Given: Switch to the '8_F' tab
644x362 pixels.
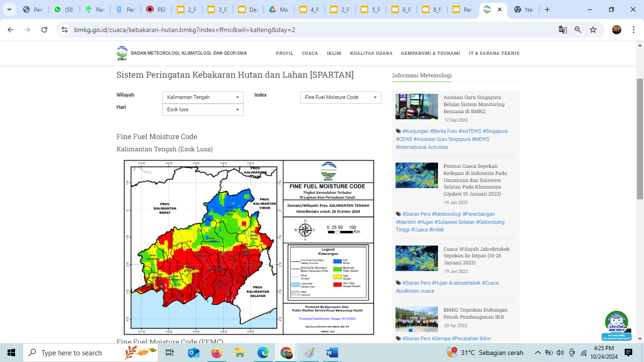Looking at the screenshot, I should coord(432,9).
